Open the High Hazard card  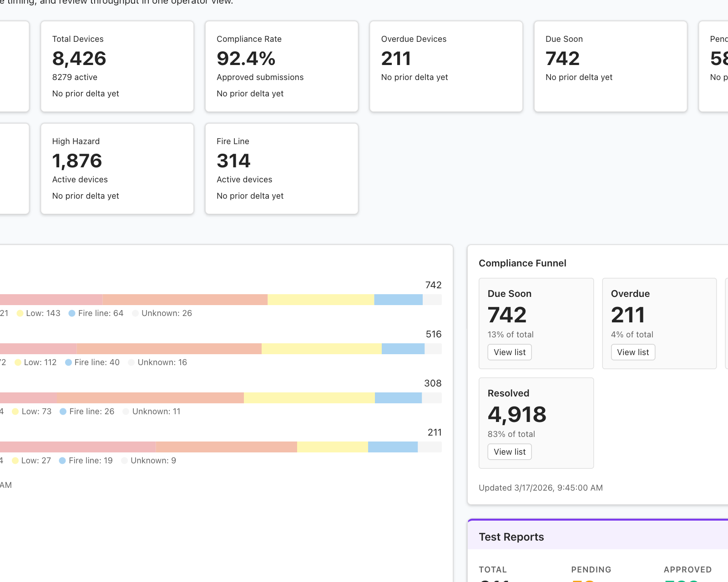(x=117, y=169)
